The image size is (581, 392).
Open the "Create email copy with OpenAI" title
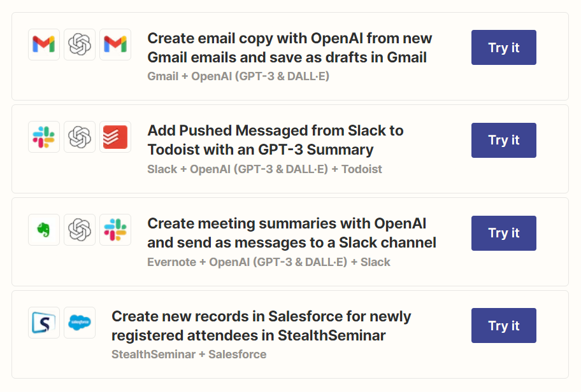pos(289,48)
